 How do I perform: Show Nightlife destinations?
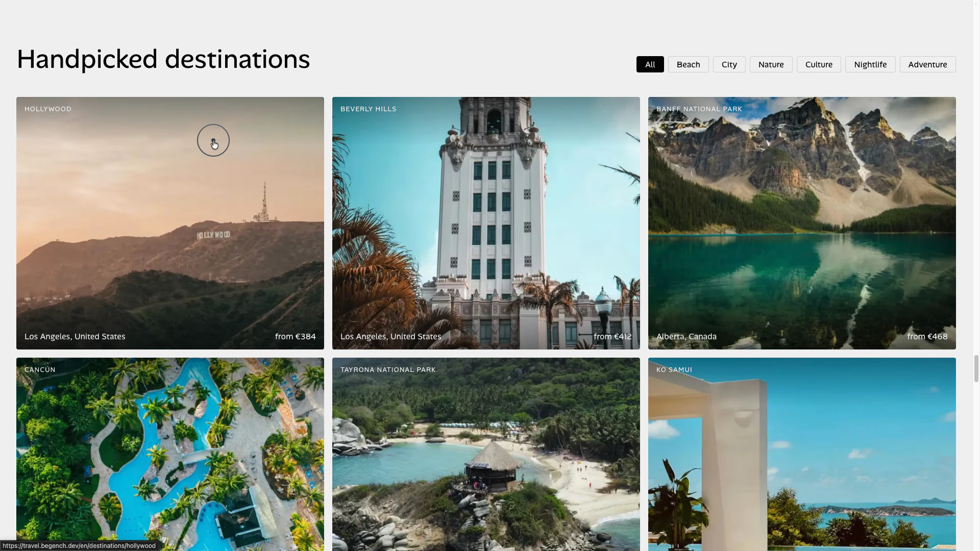870,64
